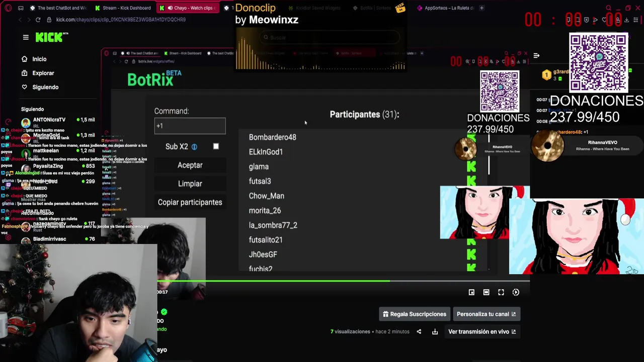This screenshot has height=362, width=644.
Task: Open the browser easy setup menu
Action: [x=636, y=20]
